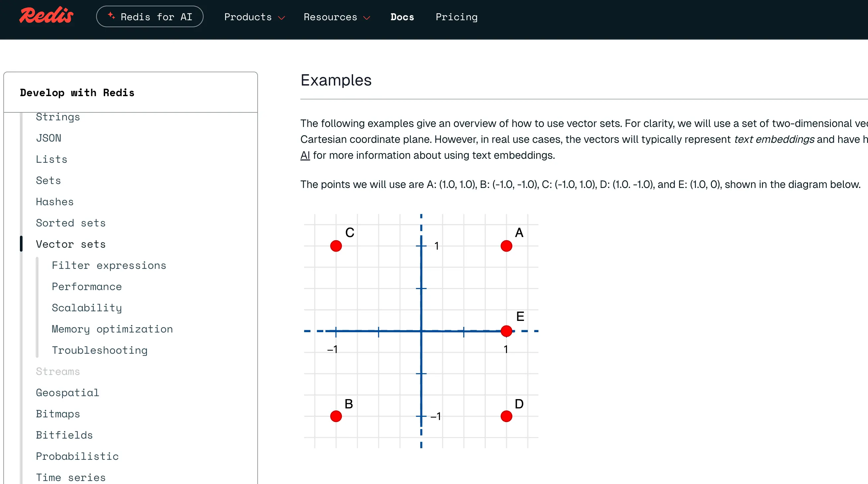The width and height of the screenshot is (868, 484).
Task: Click red point E on the x-axis
Action: [x=506, y=331]
